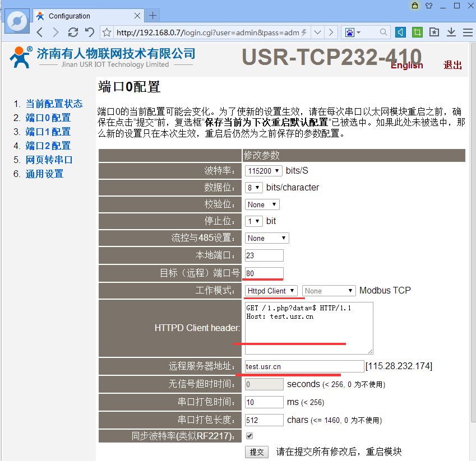Open the browser hamburger menu
Viewport: 476px width, 461px height.
[x=467, y=32]
